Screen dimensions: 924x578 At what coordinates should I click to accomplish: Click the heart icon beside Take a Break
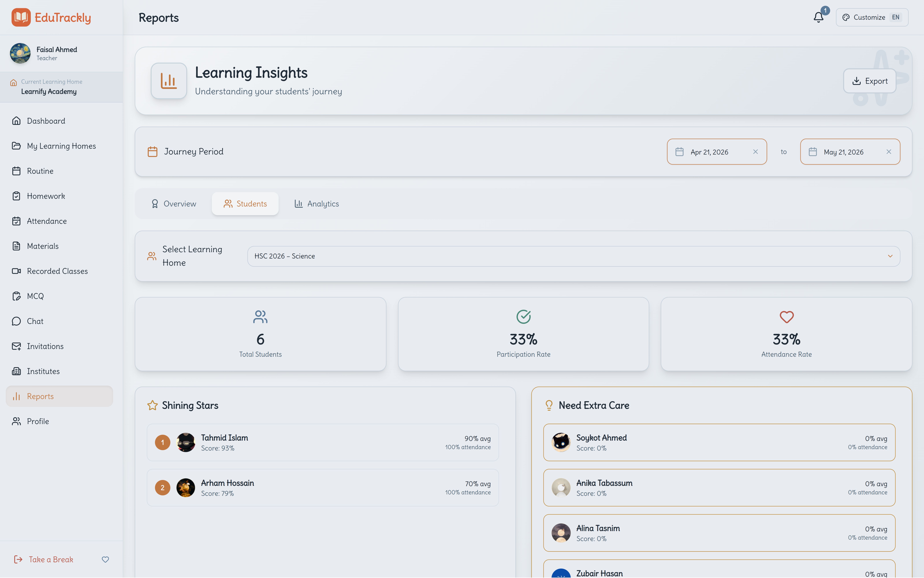105,560
